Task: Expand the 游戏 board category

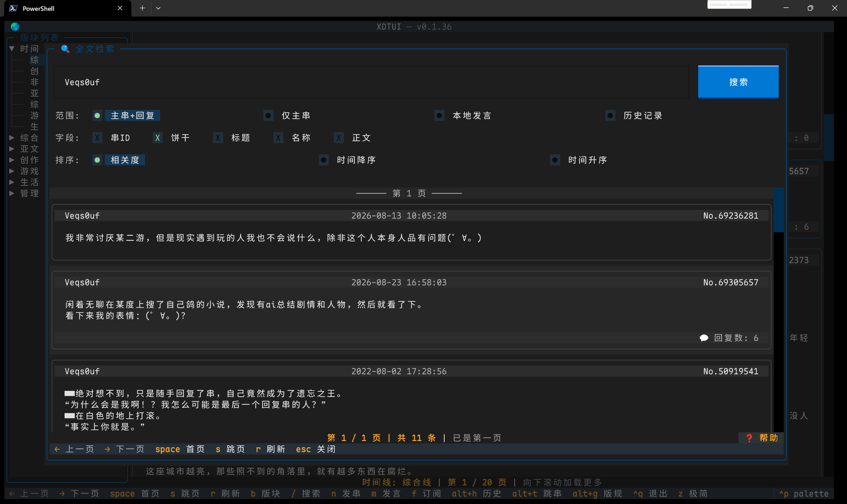Action: point(12,171)
